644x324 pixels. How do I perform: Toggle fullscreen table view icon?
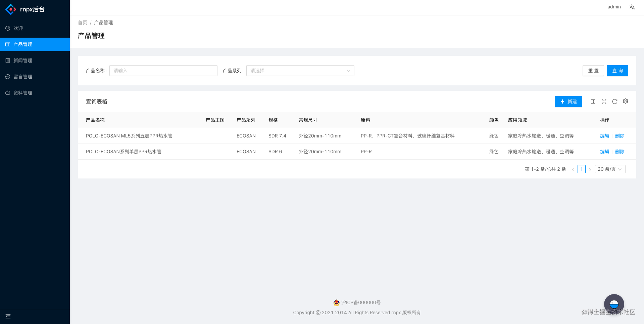coord(604,102)
